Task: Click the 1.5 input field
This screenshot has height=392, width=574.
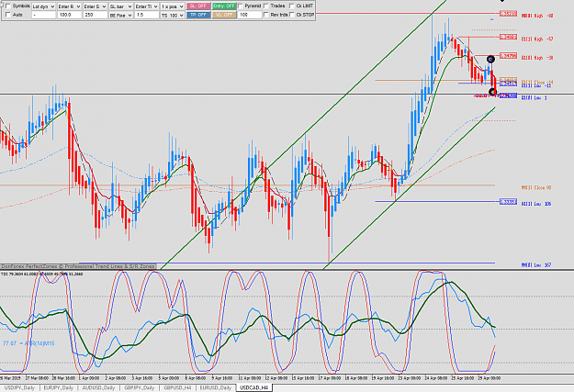Action: [146, 15]
